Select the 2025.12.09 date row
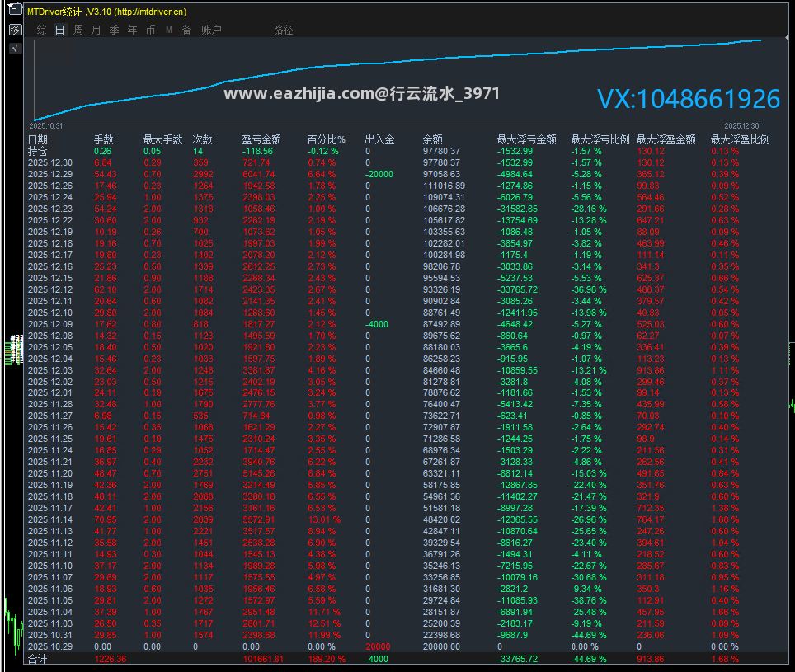The height and width of the screenshot is (672, 795). click(x=50, y=324)
